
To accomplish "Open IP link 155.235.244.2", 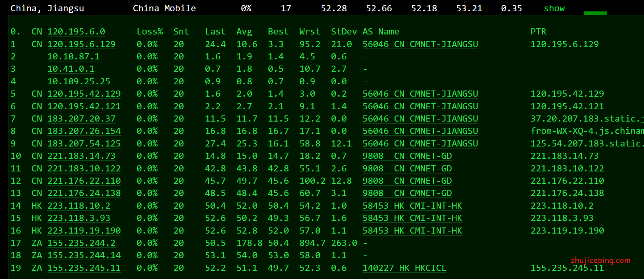I will 81,243.
